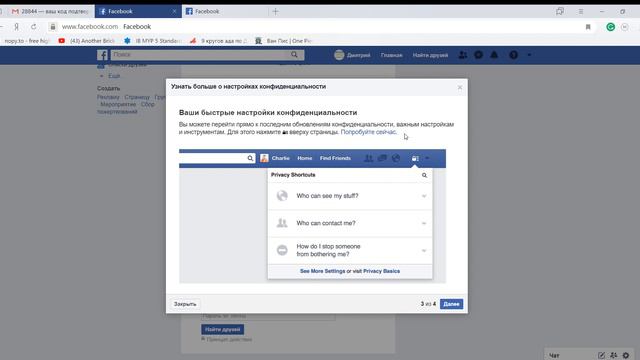
Task: Switch to the first Facebook tab
Action: pyautogui.click(x=137, y=11)
